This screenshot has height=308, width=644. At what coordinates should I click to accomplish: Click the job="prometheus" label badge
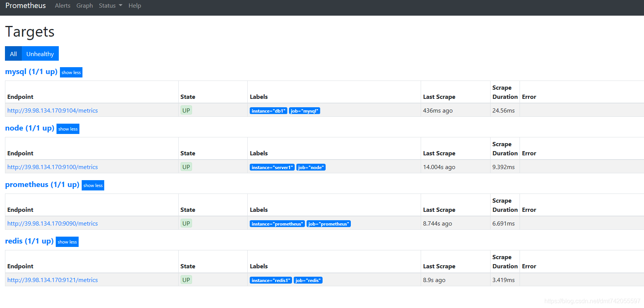coord(329,224)
